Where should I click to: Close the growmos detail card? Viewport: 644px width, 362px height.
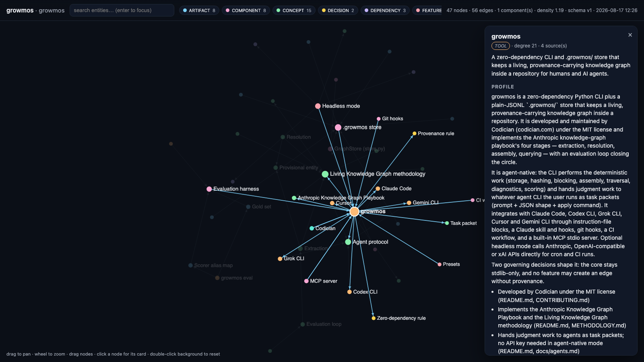(630, 35)
